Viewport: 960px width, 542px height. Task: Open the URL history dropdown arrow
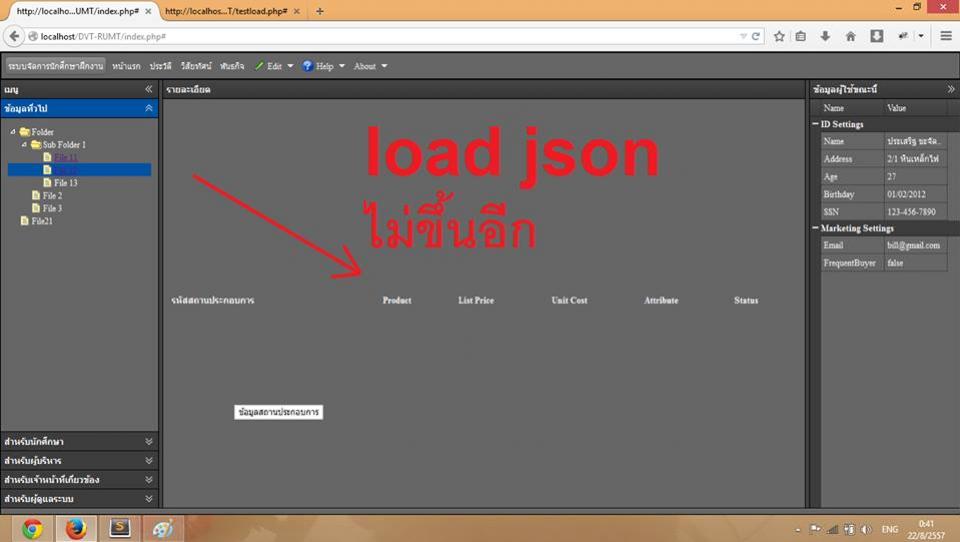click(x=743, y=36)
